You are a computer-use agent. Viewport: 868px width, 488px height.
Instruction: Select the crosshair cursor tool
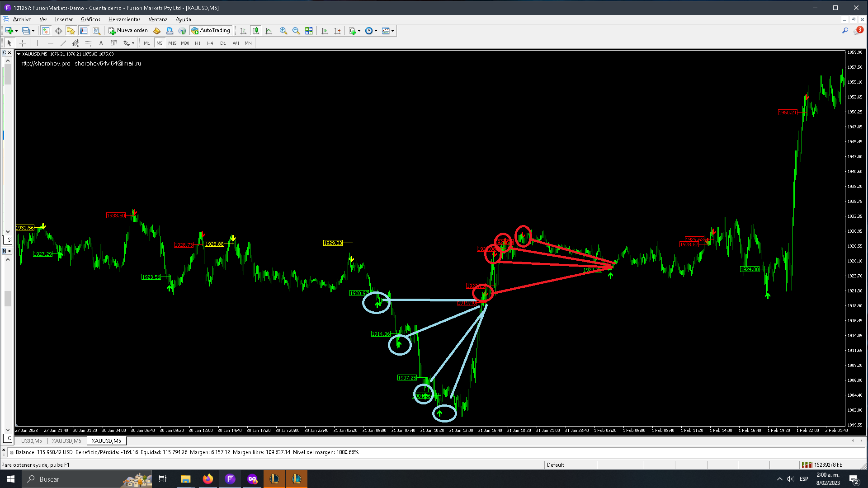pos(22,43)
